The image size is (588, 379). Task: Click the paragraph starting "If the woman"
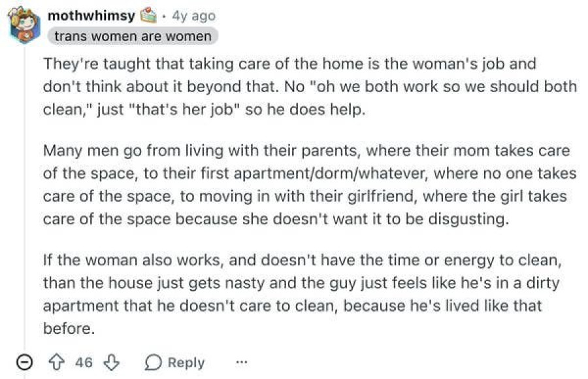point(302,294)
